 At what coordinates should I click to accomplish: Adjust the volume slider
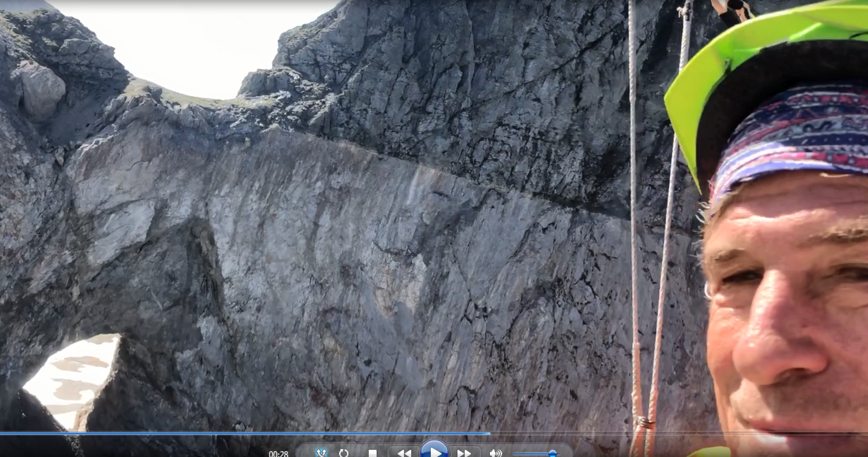(552, 453)
